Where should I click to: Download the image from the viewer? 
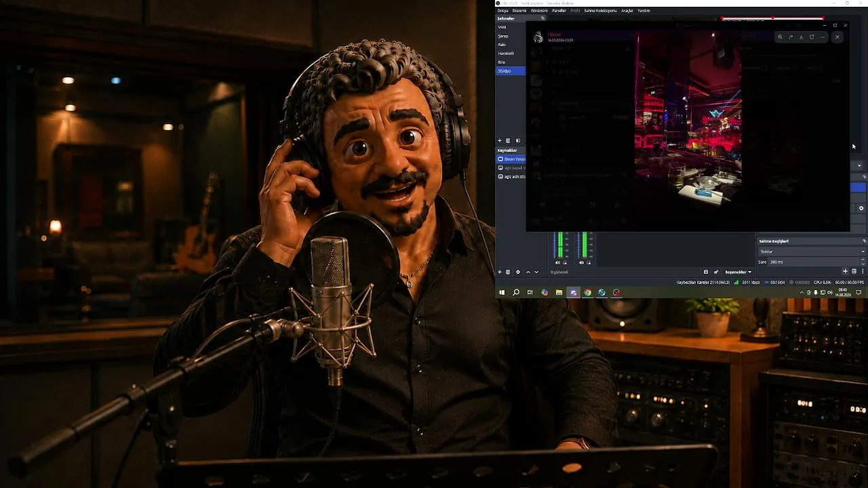click(x=801, y=37)
